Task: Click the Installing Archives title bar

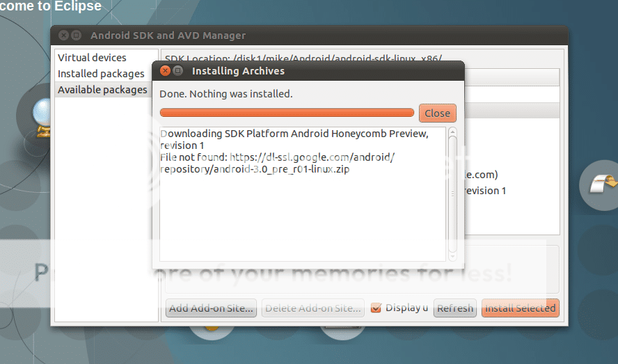Action: [308, 71]
